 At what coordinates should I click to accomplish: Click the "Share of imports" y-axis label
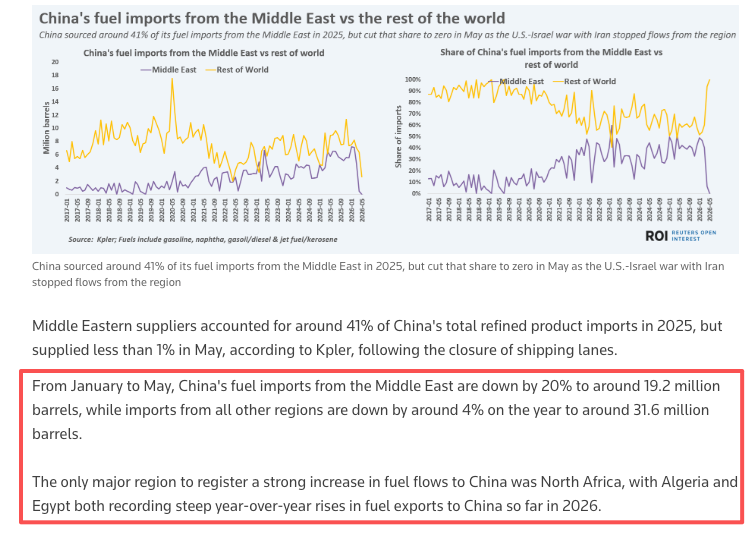pos(398,138)
